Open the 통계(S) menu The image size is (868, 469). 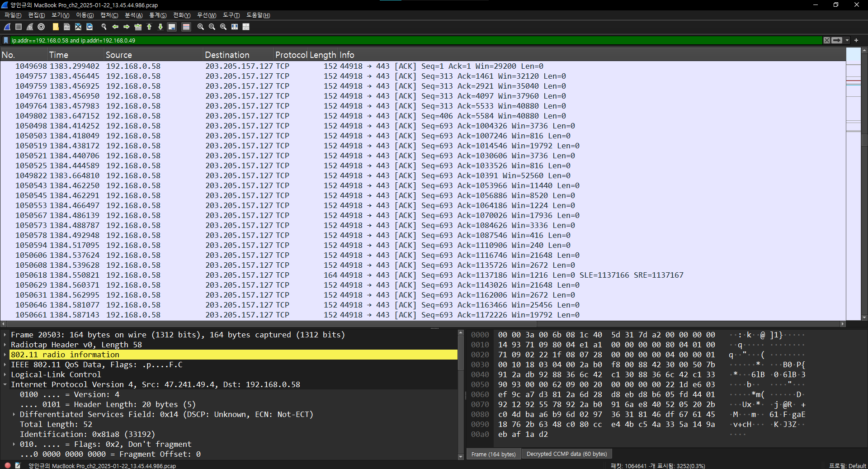(158, 15)
